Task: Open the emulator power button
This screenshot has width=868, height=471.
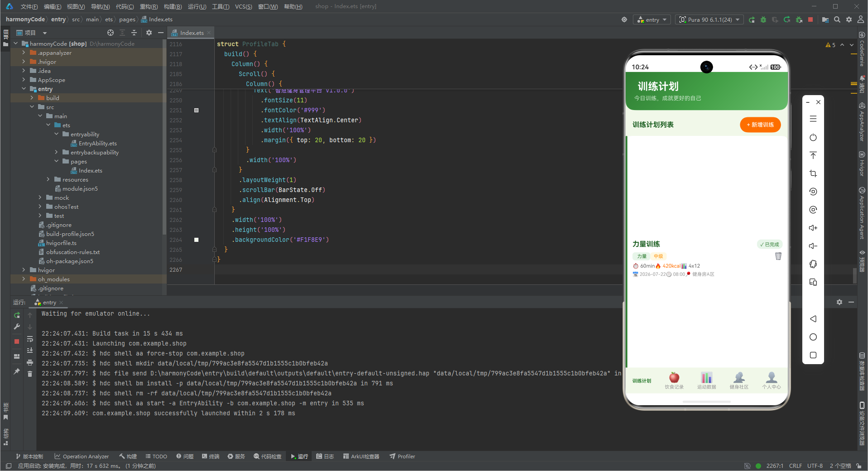Action: click(x=813, y=137)
